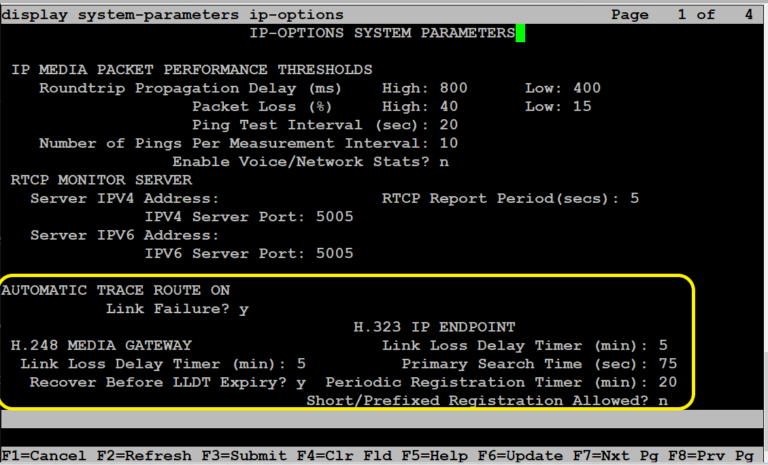The height and width of the screenshot is (465, 768).
Task: Select F8=Prv Pg to go to previous page
Action: pos(711,456)
